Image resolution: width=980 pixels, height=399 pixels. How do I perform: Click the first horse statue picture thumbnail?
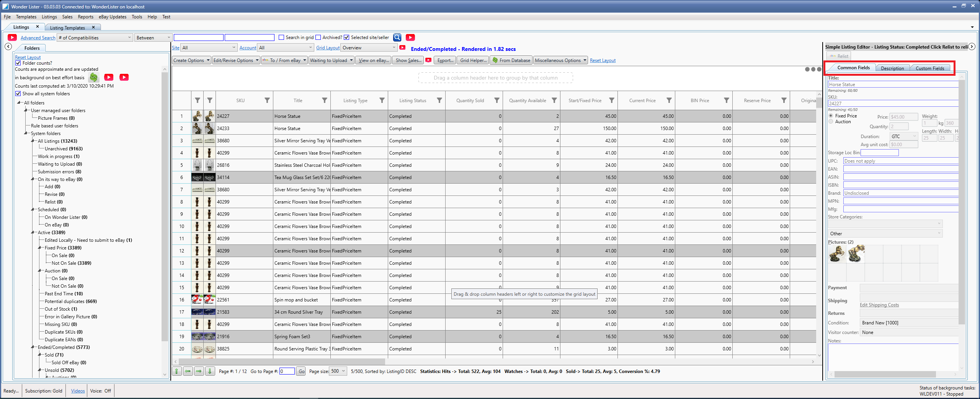837,254
